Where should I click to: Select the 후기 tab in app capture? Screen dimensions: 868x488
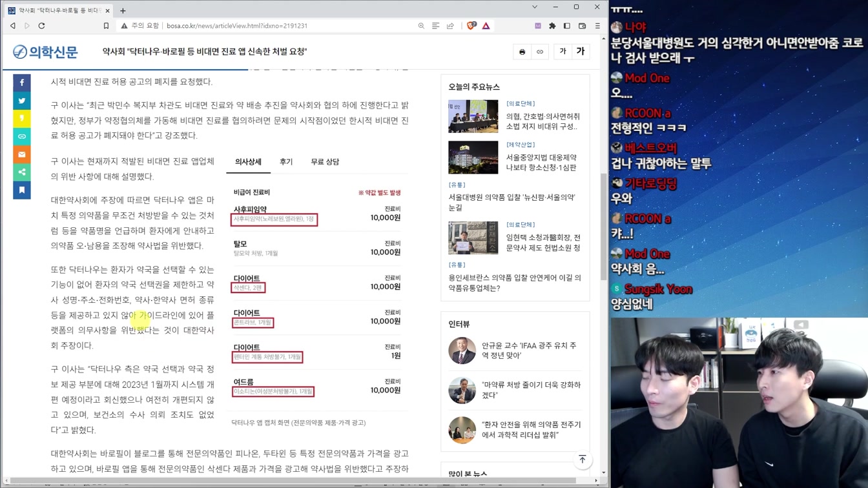pyautogui.click(x=286, y=162)
